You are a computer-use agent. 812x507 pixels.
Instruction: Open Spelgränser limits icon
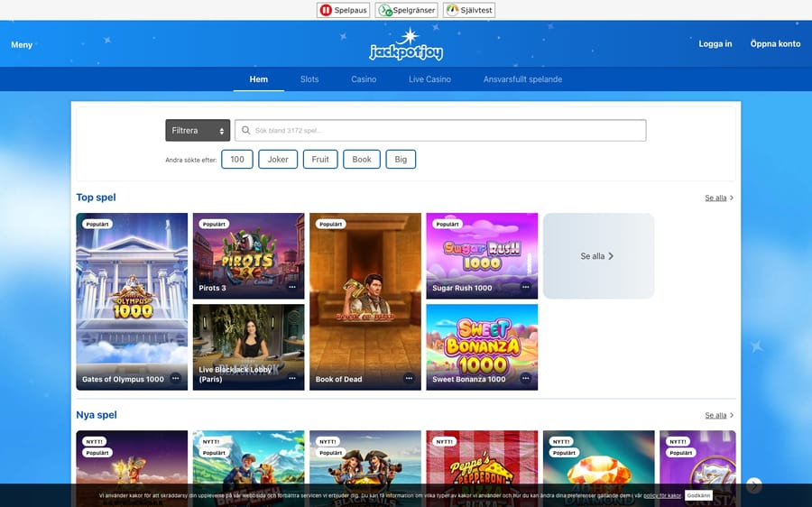click(385, 10)
